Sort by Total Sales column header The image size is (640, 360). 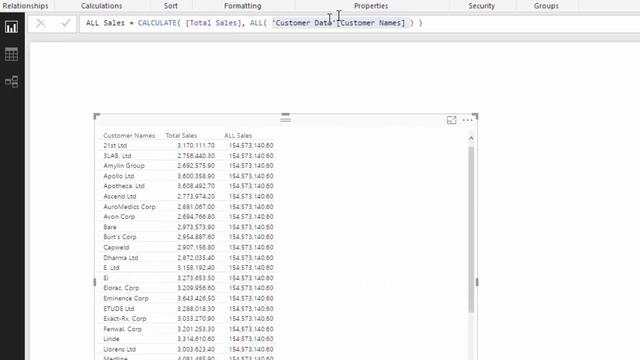pyautogui.click(x=181, y=136)
